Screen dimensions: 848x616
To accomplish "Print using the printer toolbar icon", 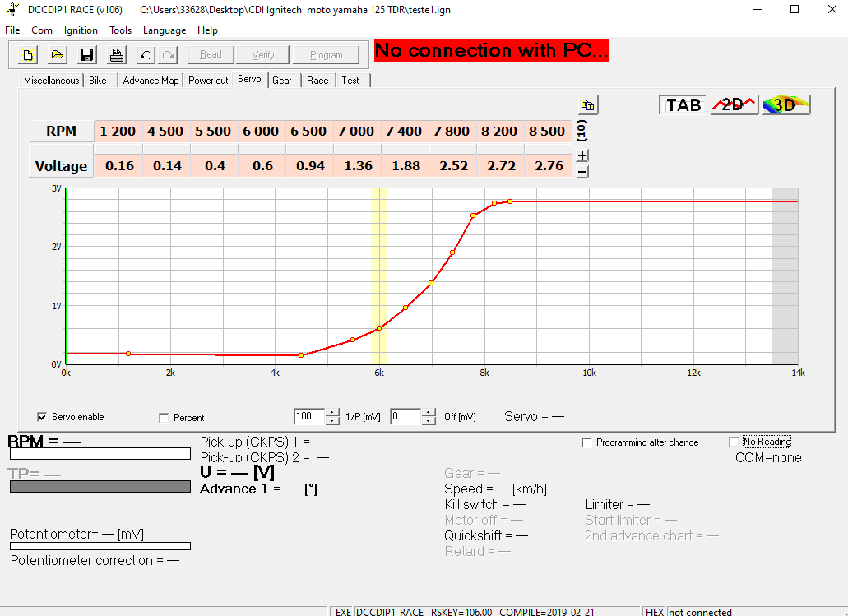I will pos(116,54).
